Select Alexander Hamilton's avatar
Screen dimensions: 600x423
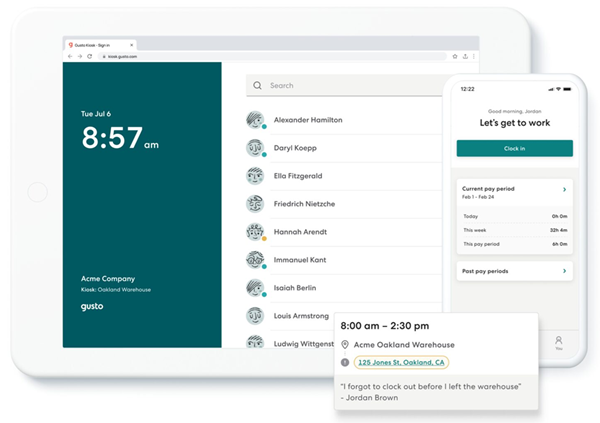tap(255, 120)
